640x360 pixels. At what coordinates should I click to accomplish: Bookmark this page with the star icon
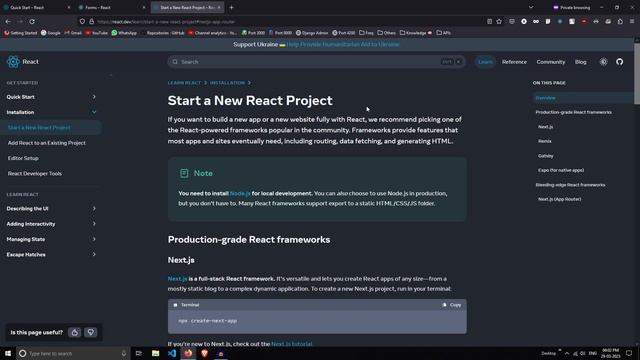(499, 22)
